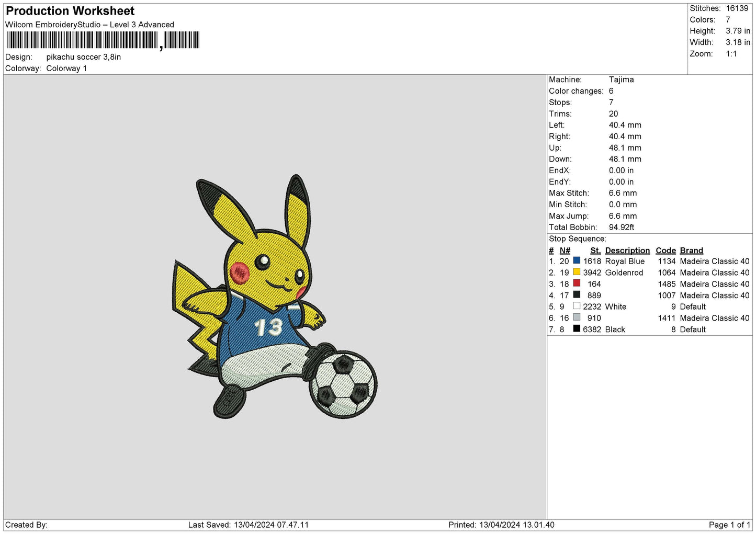Click 'Default' brand in White row
The image size is (756, 534).
[x=693, y=307]
